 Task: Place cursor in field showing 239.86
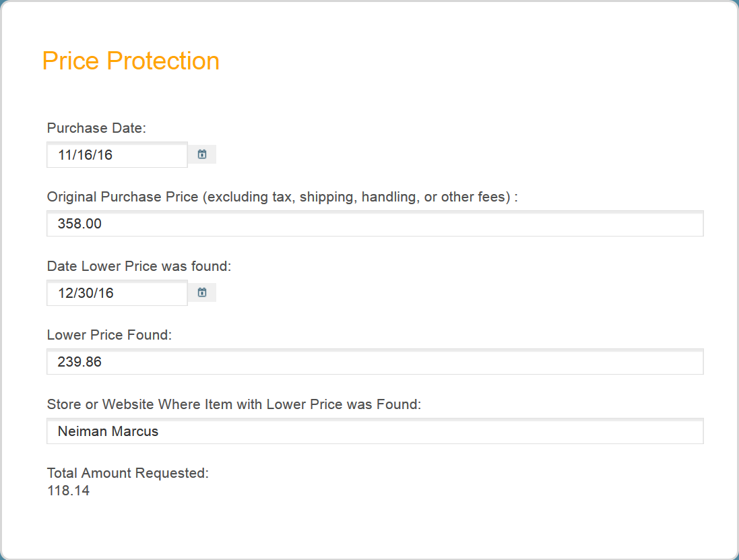375,362
